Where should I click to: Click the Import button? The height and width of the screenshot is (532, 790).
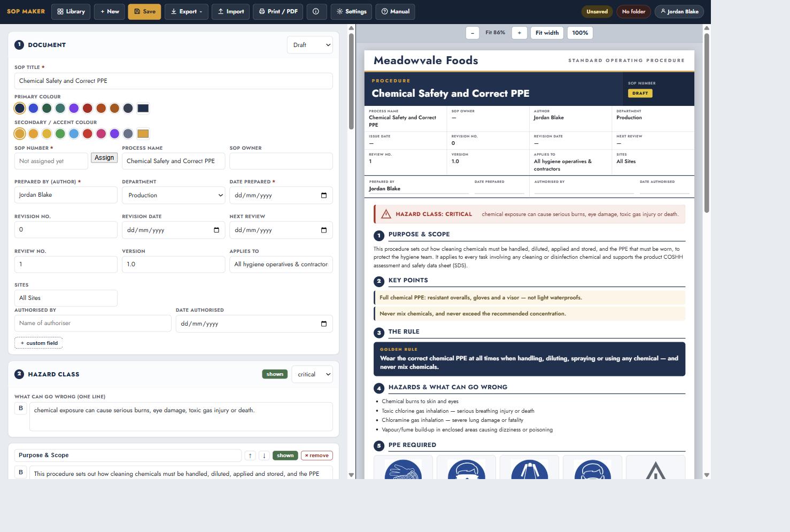(x=230, y=11)
